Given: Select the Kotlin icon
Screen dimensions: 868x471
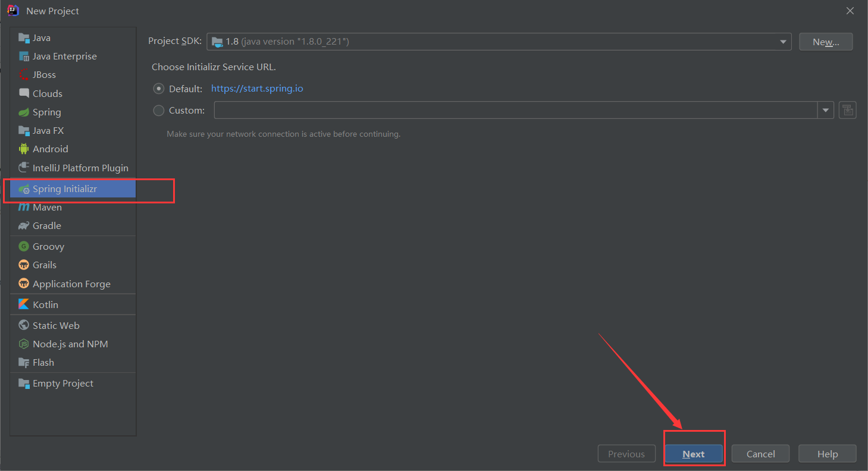Looking at the screenshot, I should point(24,304).
